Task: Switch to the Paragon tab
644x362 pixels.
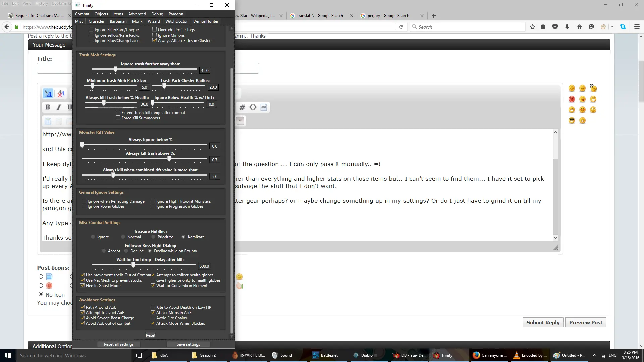Action: (x=176, y=14)
